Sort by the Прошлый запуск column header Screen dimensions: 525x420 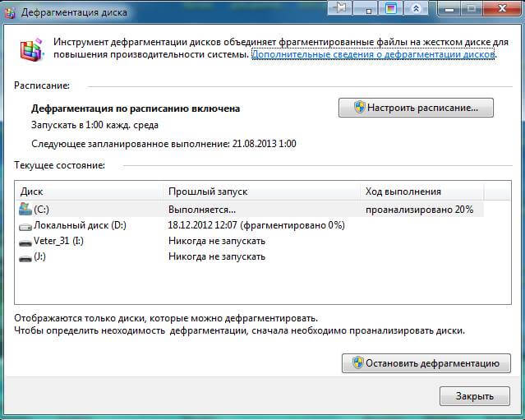[x=262, y=192]
